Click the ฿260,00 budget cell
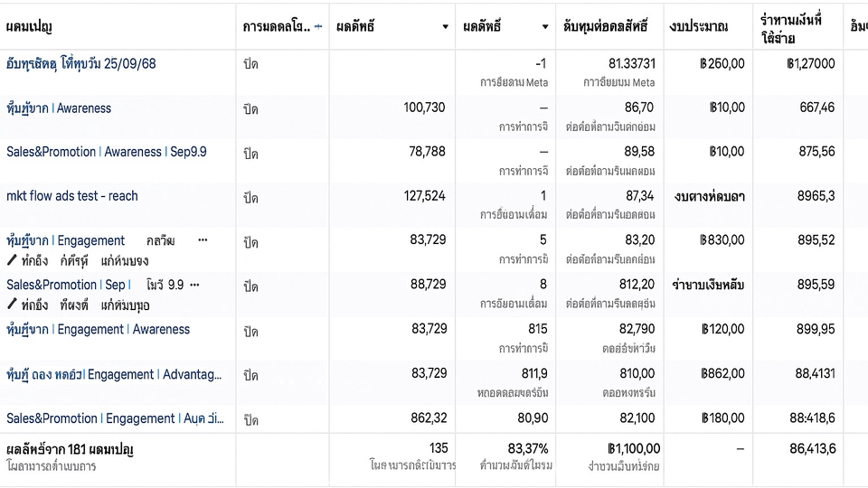The image size is (868, 488). coord(722,63)
